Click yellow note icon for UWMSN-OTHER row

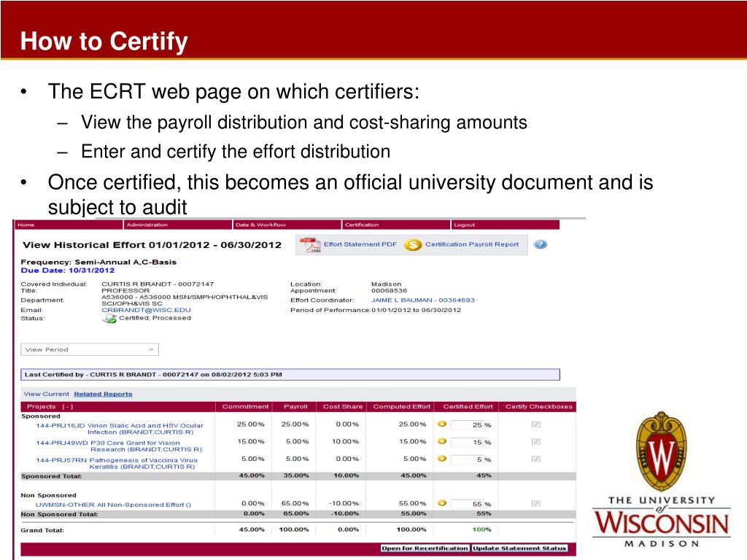pyautogui.click(x=441, y=503)
